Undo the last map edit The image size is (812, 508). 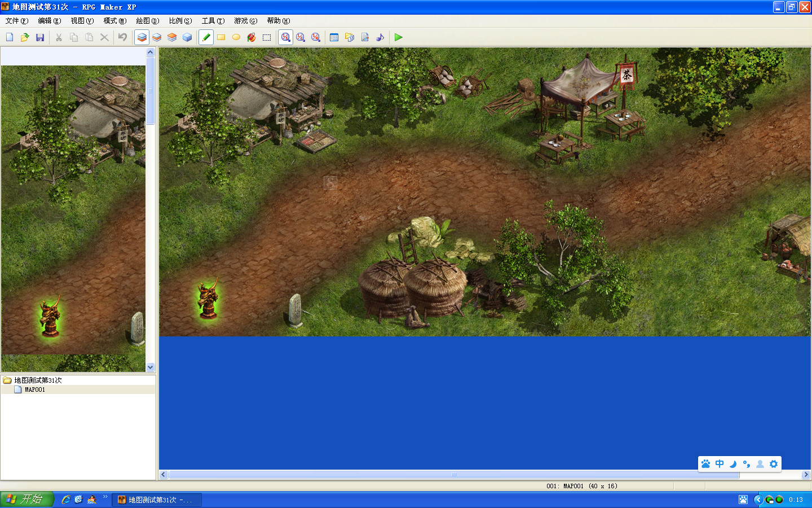pyautogui.click(x=122, y=37)
